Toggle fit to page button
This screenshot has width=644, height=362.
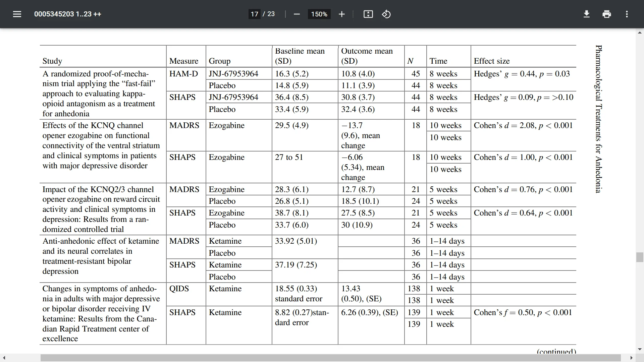pyautogui.click(x=368, y=14)
